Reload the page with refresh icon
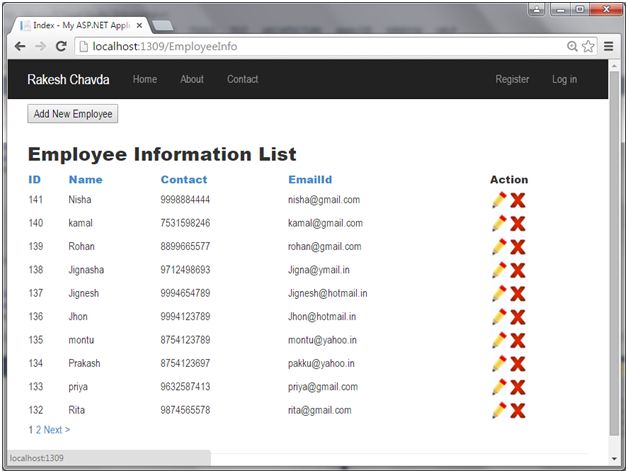 pyautogui.click(x=61, y=46)
